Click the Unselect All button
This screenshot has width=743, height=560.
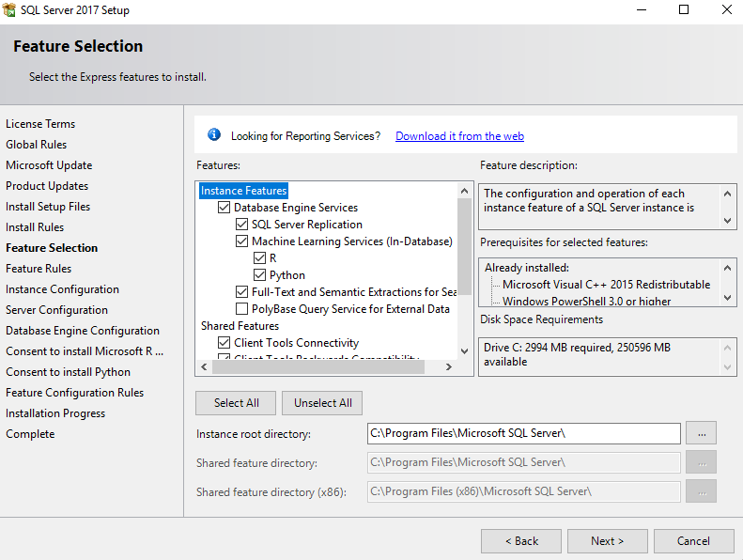click(x=323, y=403)
